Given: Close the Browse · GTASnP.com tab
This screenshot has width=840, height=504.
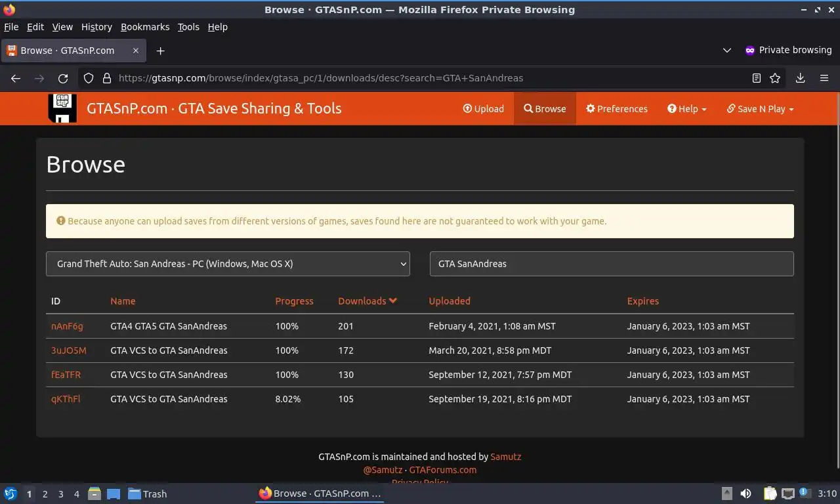Looking at the screenshot, I should coord(136,51).
